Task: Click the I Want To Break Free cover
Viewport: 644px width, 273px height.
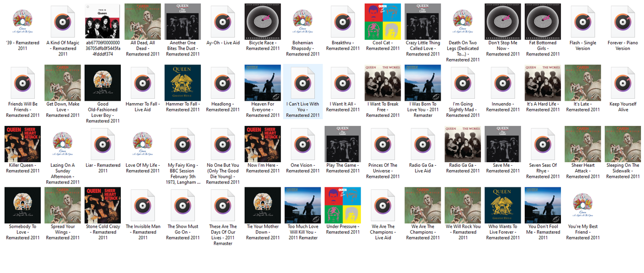Action: tap(383, 83)
